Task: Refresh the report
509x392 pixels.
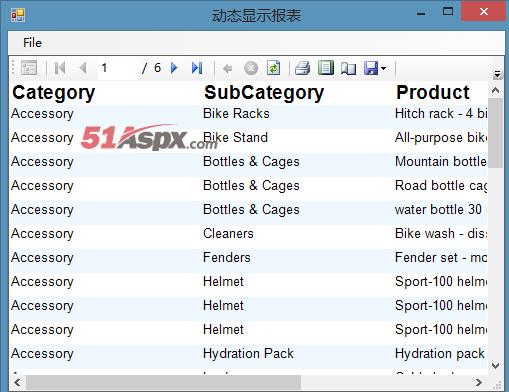Action: coord(273,68)
